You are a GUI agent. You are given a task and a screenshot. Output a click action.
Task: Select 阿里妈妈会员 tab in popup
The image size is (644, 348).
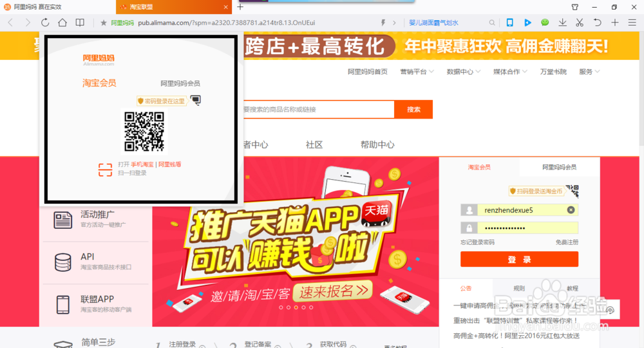[180, 83]
